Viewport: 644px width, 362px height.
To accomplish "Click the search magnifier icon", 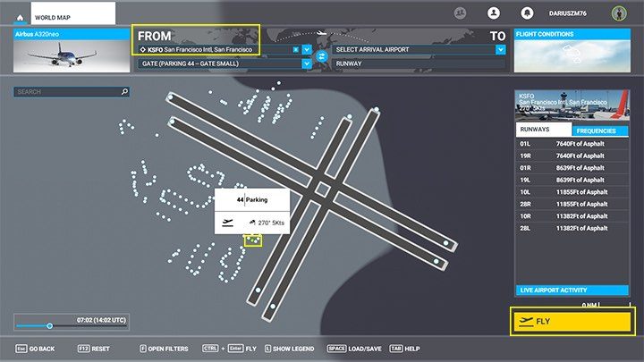I will coord(124,91).
